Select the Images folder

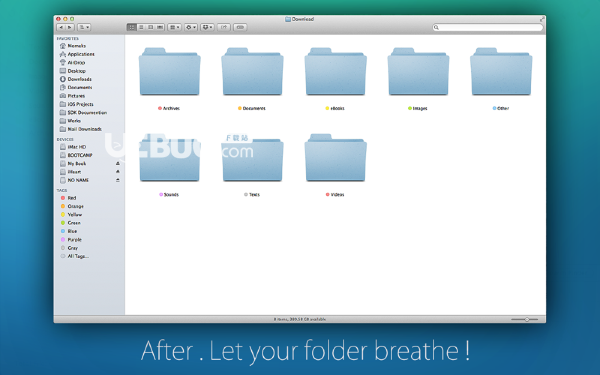coord(418,72)
